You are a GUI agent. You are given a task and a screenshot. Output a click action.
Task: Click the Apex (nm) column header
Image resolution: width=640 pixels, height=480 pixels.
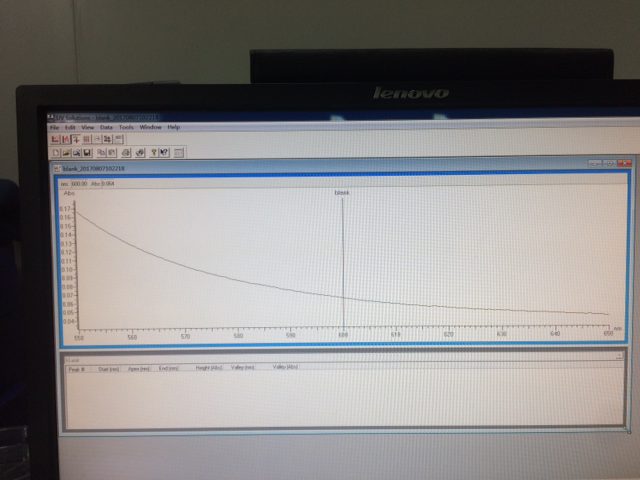coord(139,369)
